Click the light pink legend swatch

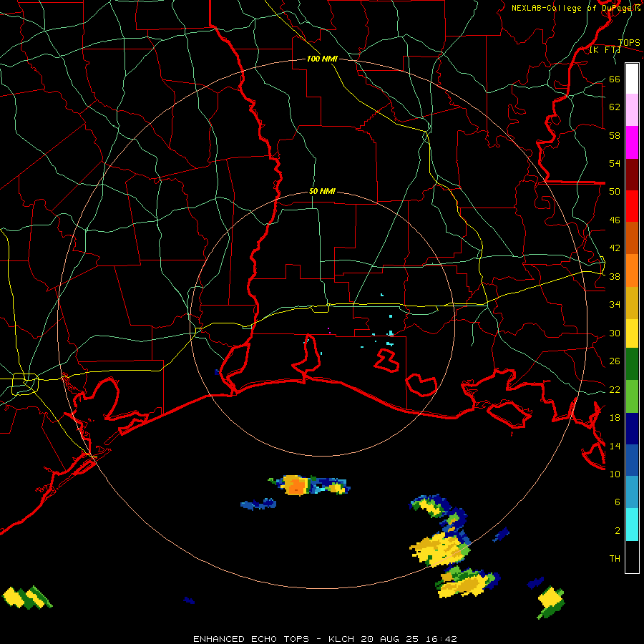632,110
